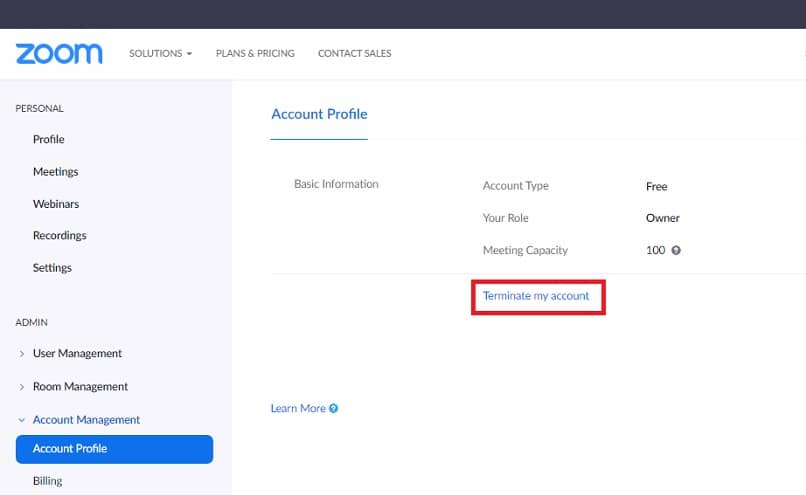Screen dimensions: 806x495
Task: Select the Account Profile tab heading
Action: (319, 114)
